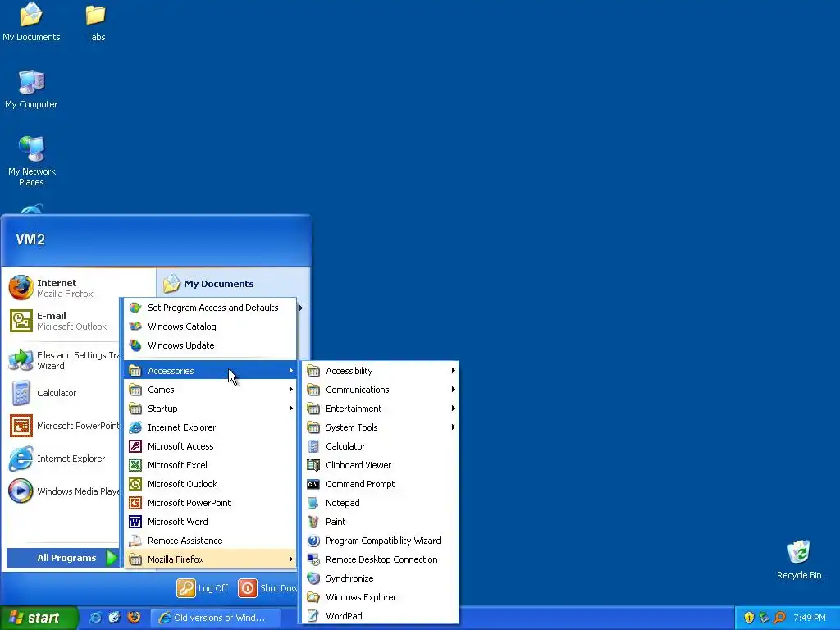Open Synchronize
840x630 pixels.
pyautogui.click(x=381, y=578)
